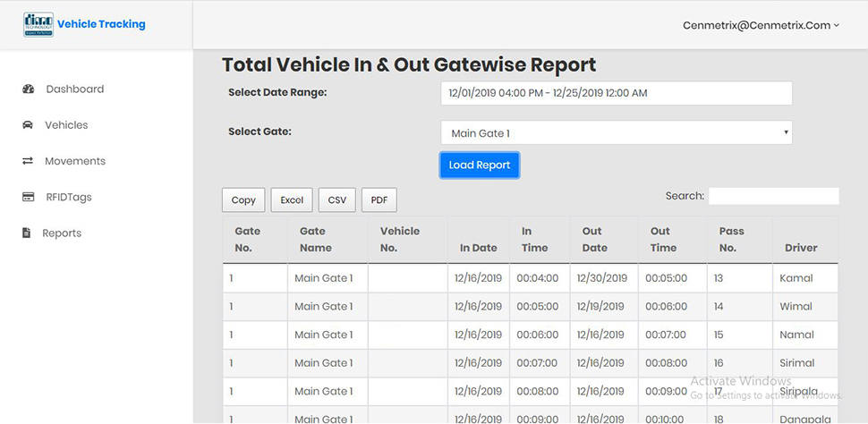Open the date range picker field
This screenshot has height=424, width=868.
[x=617, y=93]
